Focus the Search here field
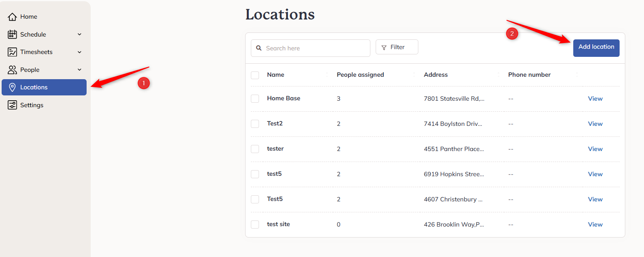Screen dimensions: 644x257 click(x=311, y=48)
